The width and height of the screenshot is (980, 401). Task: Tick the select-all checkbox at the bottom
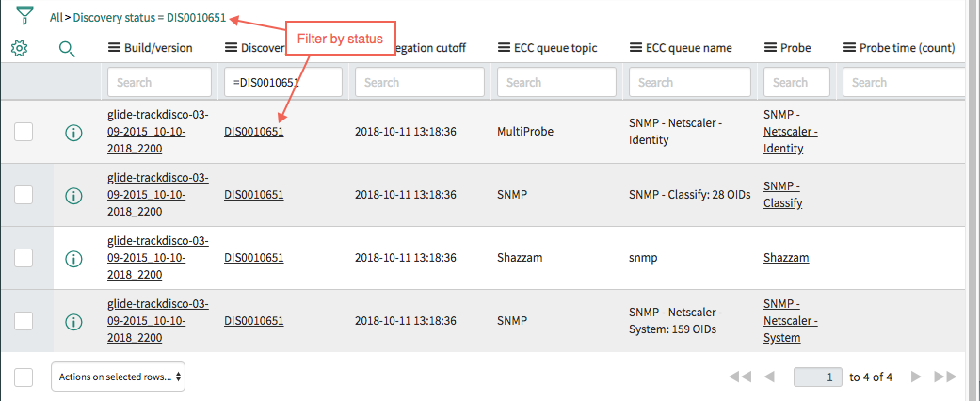24,377
